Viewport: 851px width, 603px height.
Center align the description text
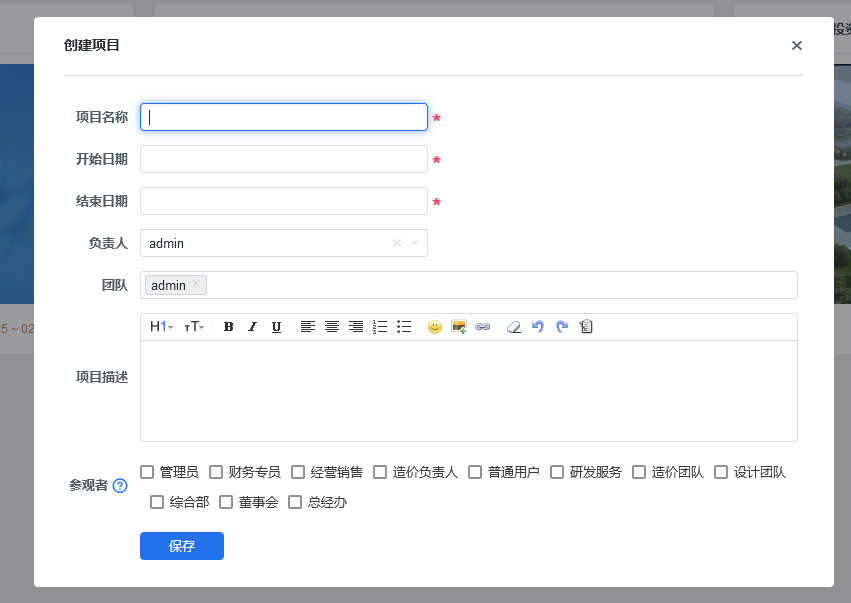click(x=331, y=327)
